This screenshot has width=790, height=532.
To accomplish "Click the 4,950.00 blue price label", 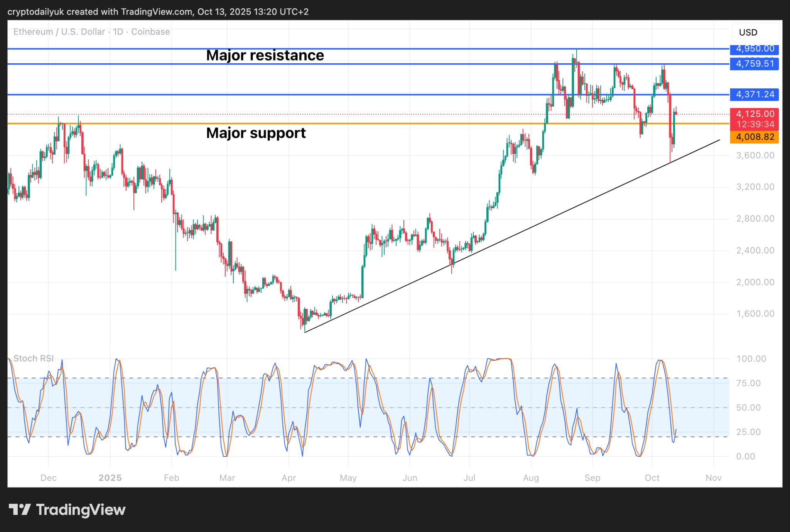I will click(754, 49).
